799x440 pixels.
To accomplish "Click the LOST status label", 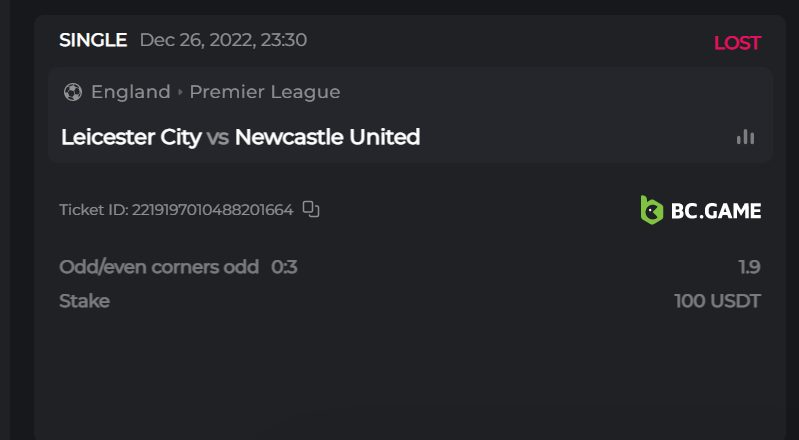I will (737, 43).
